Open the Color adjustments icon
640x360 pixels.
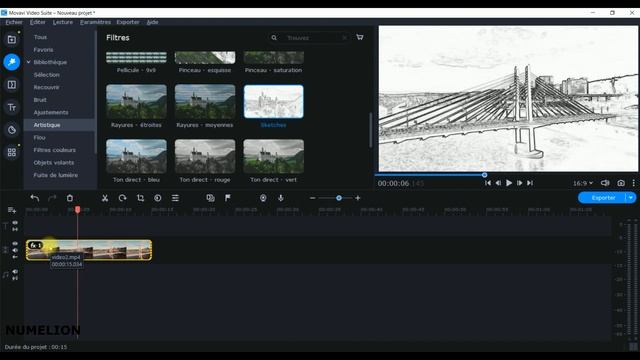[x=158, y=198]
